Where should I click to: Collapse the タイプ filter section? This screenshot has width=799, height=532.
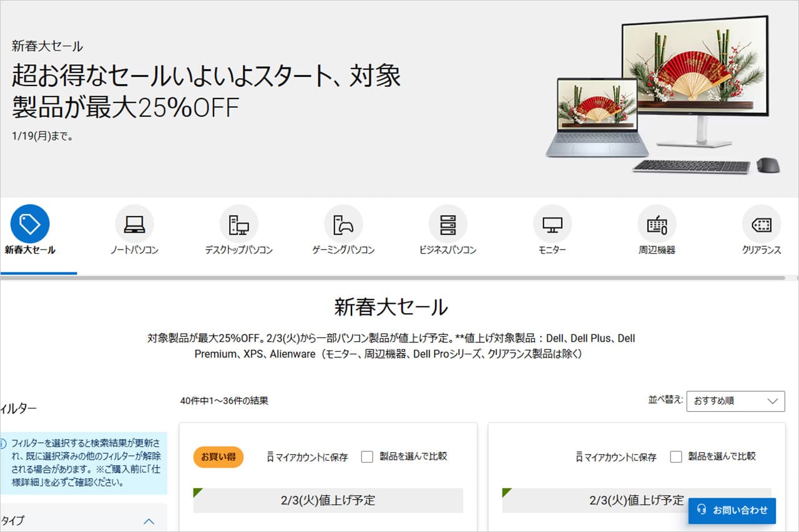[149, 521]
